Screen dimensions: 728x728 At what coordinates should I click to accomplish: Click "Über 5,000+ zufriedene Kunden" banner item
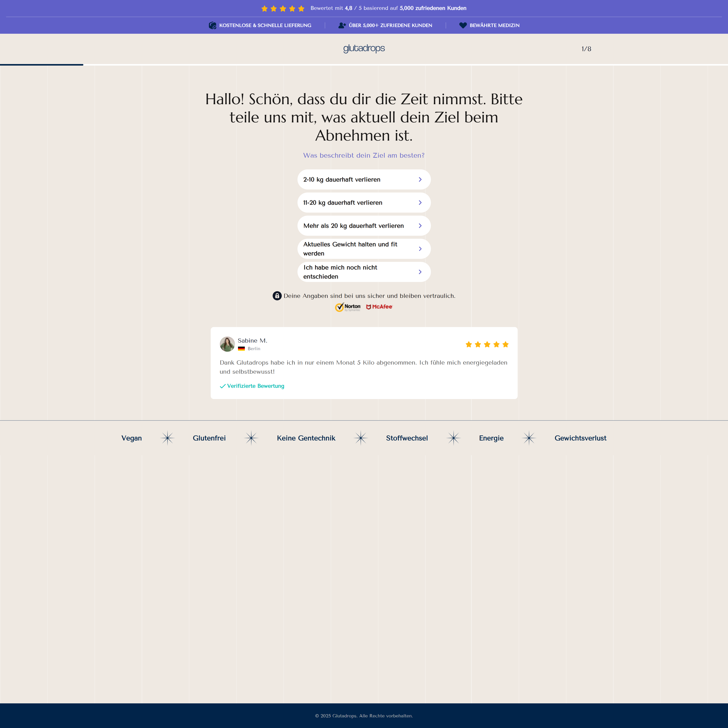(390, 25)
